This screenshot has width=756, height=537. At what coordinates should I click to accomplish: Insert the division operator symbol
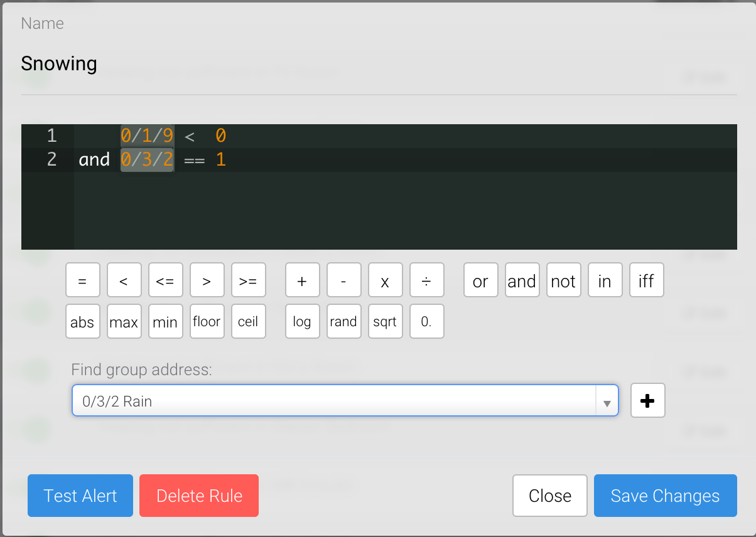[426, 280]
